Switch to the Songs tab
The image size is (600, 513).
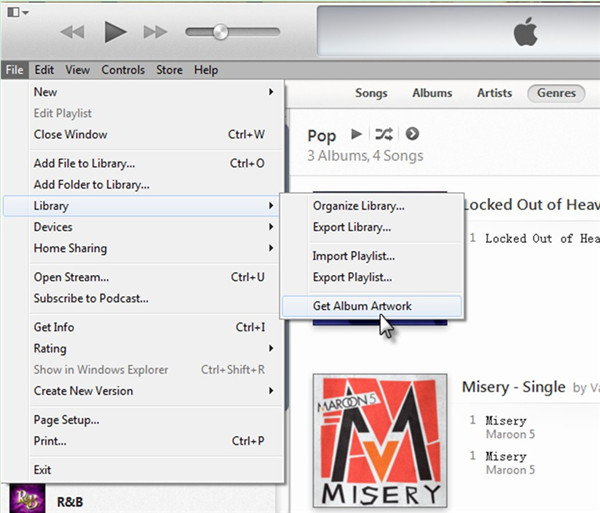(x=371, y=93)
